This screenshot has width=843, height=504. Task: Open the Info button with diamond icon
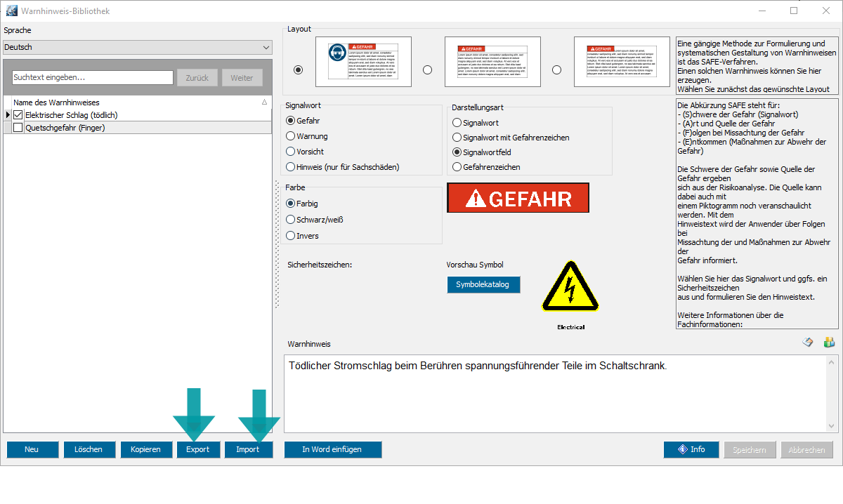691,449
